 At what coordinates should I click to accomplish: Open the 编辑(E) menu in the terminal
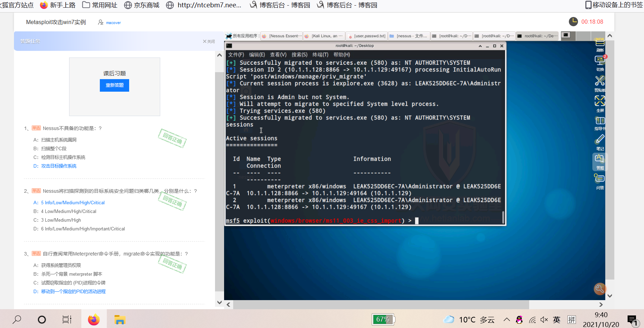(x=257, y=55)
